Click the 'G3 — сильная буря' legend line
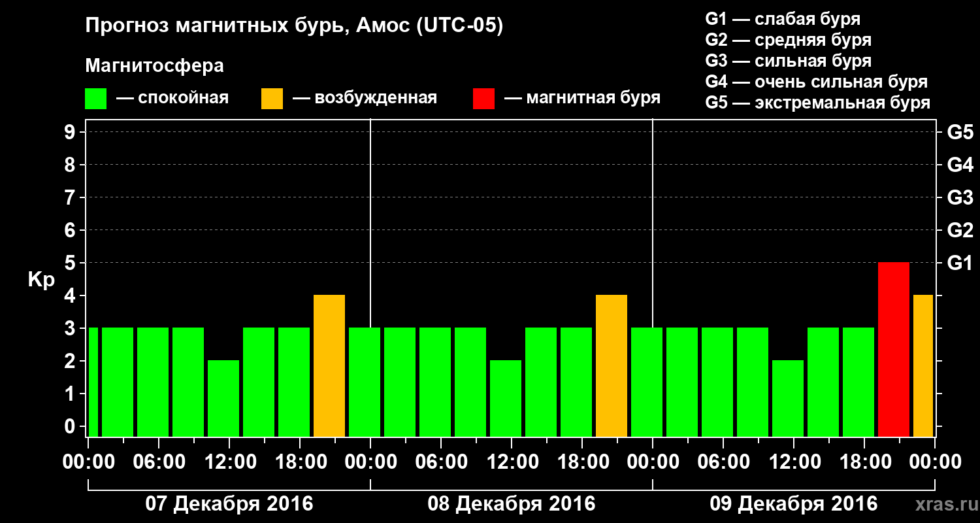980x523 pixels. [x=789, y=61]
